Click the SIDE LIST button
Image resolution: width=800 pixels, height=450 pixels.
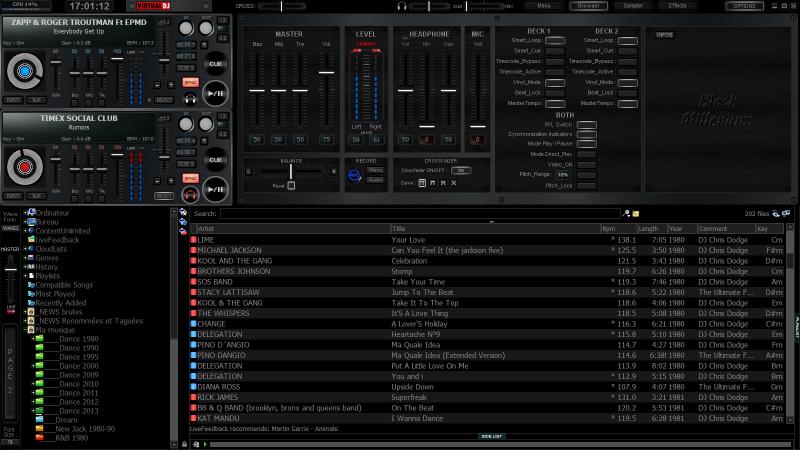pos(491,436)
